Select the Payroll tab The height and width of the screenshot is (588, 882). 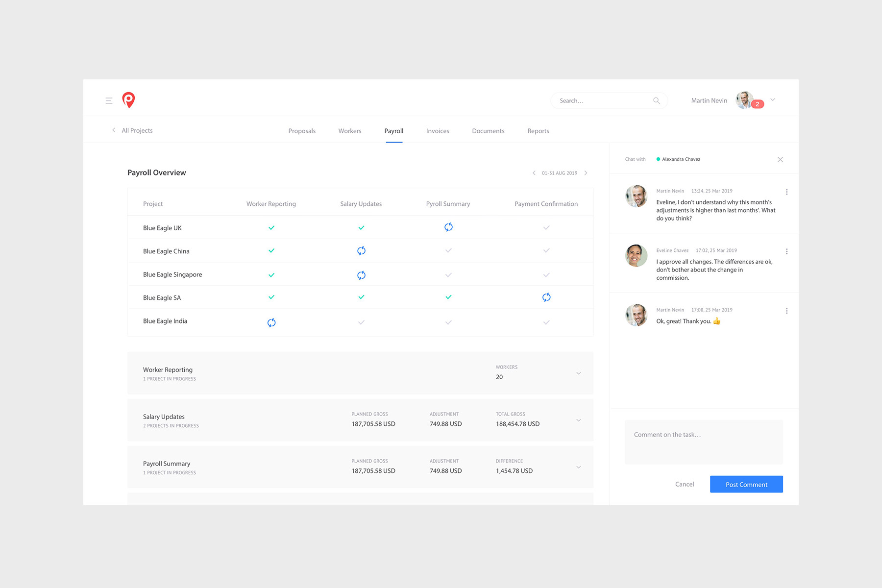tap(394, 131)
